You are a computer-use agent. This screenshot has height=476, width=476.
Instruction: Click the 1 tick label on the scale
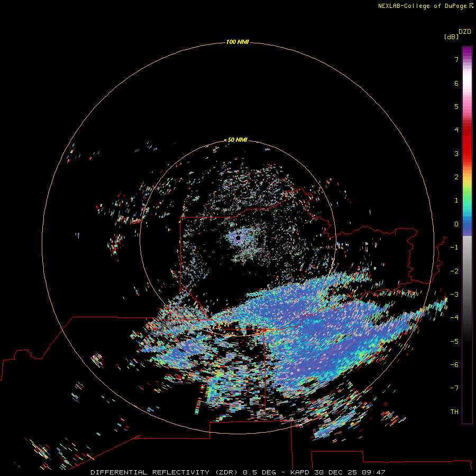tap(456, 200)
